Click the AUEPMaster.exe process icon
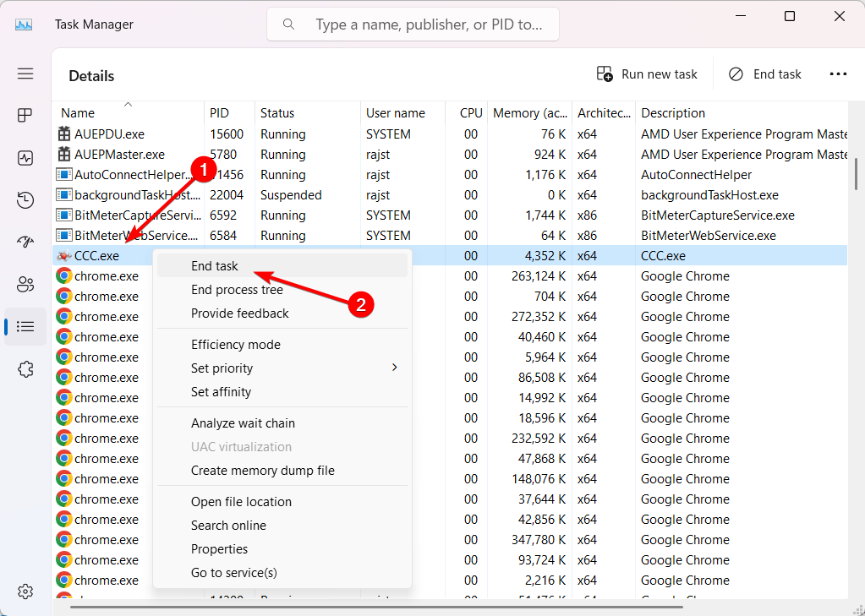This screenshot has width=865, height=616. [x=64, y=155]
